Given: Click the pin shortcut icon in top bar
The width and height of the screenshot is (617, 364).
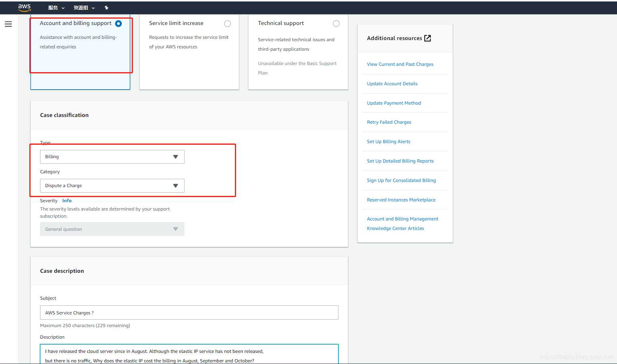Looking at the screenshot, I should tap(106, 8).
